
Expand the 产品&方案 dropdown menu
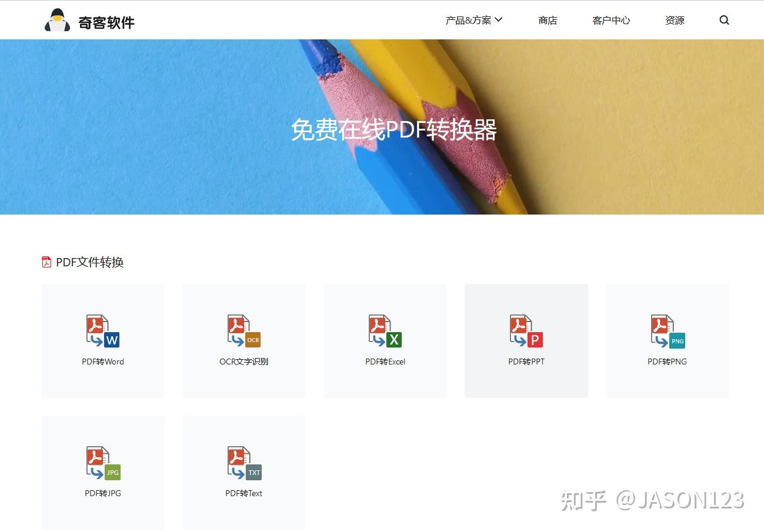(474, 20)
